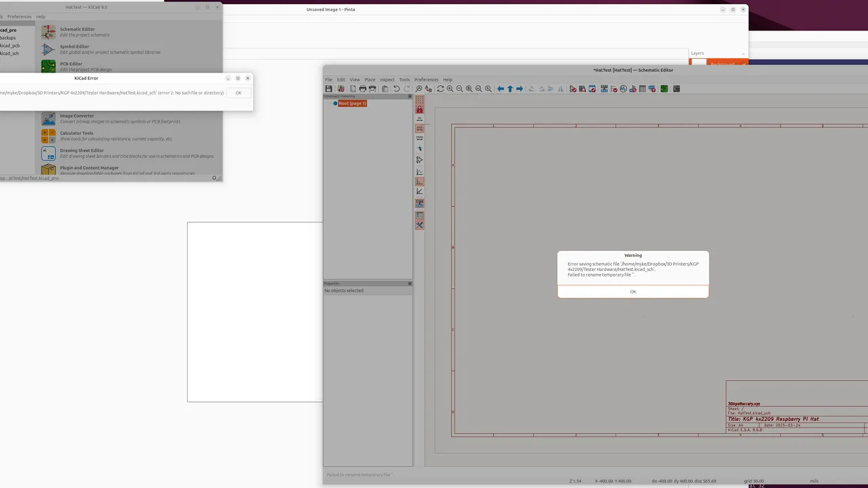The width and height of the screenshot is (868, 488).
Task: Click the Symbol Editor icon in top toolbar
Action: tap(572, 89)
